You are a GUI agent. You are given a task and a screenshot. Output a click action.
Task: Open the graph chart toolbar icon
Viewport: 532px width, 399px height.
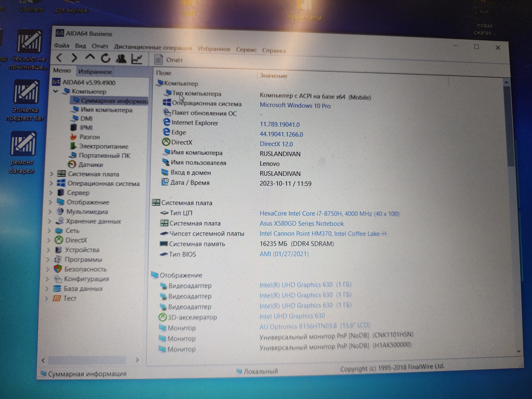(137, 59)
